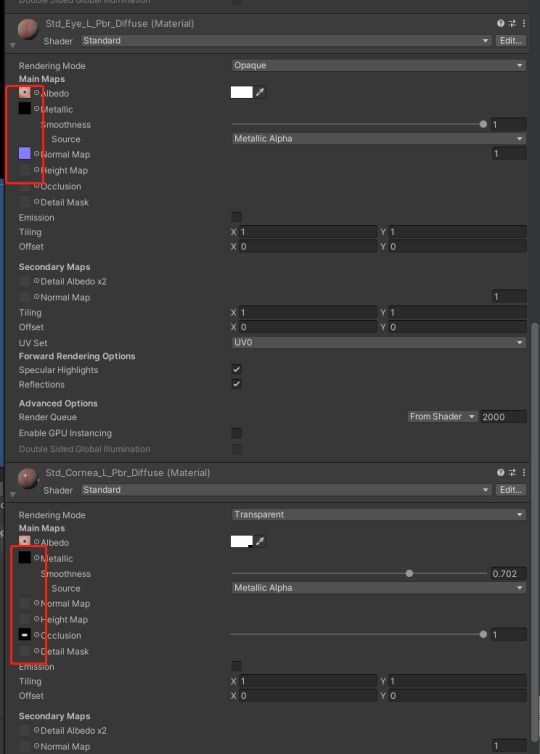The image size is (540, 754).
Task: Collapse the Std_Cornea_L_Pbr_Diffuse material foldout arrow
Action: pyautogui.click(x=13, y=494)
